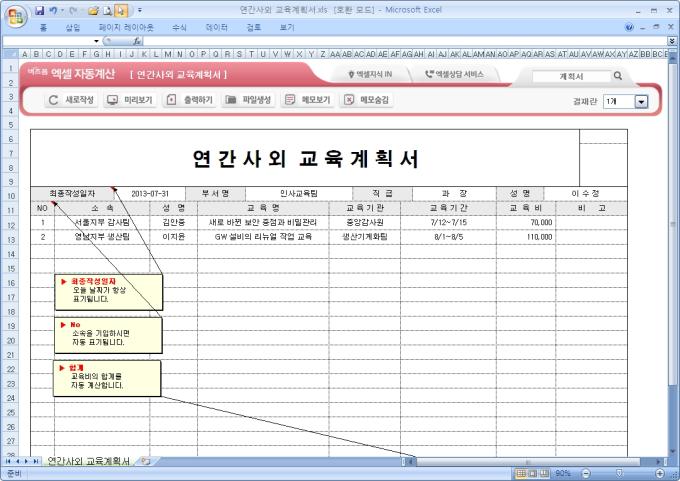This screenshot has height=481, width=680.
Task: Click the 새로작성 button
Action: 70,100
